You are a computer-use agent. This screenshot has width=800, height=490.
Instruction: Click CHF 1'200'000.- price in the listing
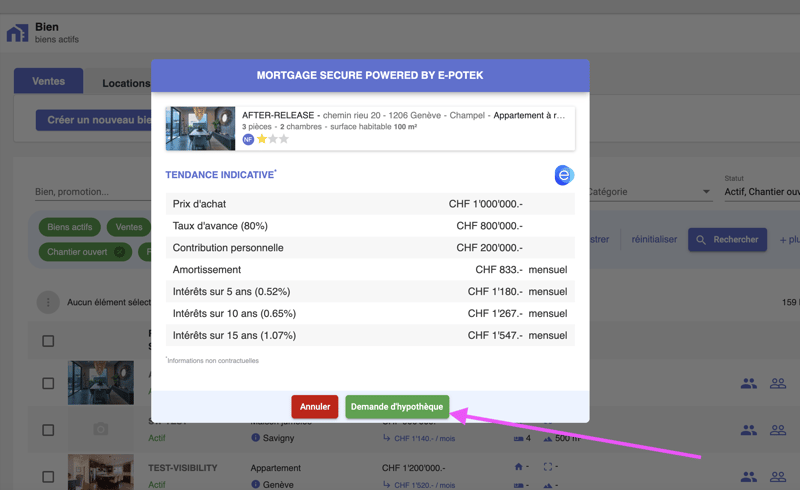pos(414,468)
